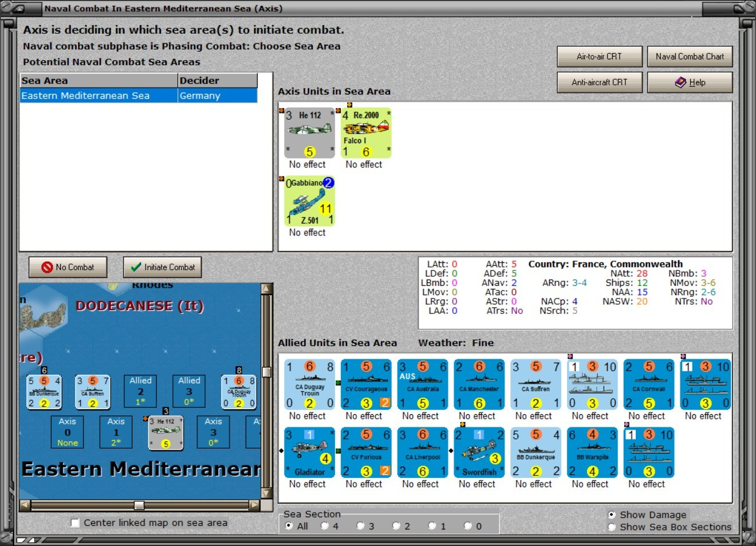The height and width of the screenshot is (546, 756).
Task: Select CA Suffren in Allied units panel
Action: point(536,384)
